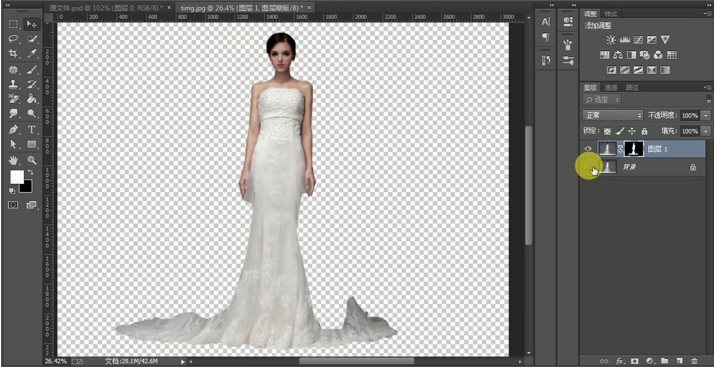This screenshot has height=367, width=714.
Task: Select the Lasso tool
Action: coord(14,39)
